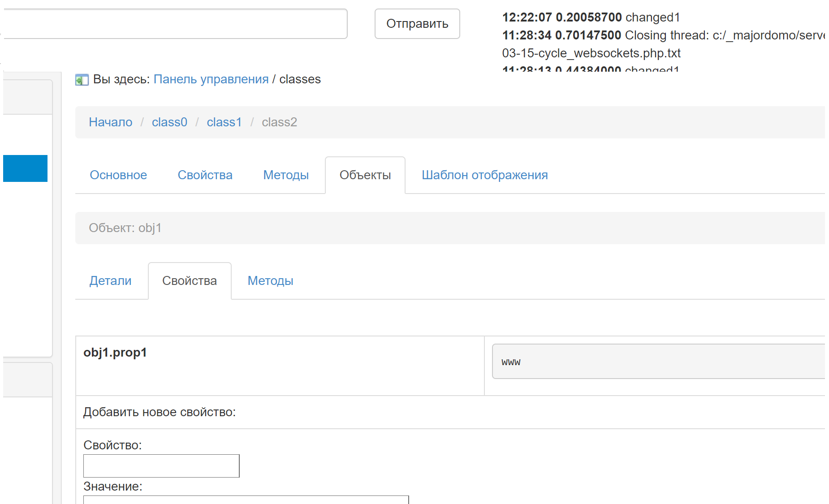
Task: Open the class Свойства tab
Action: pyautogui.click(x=205, y=175)
